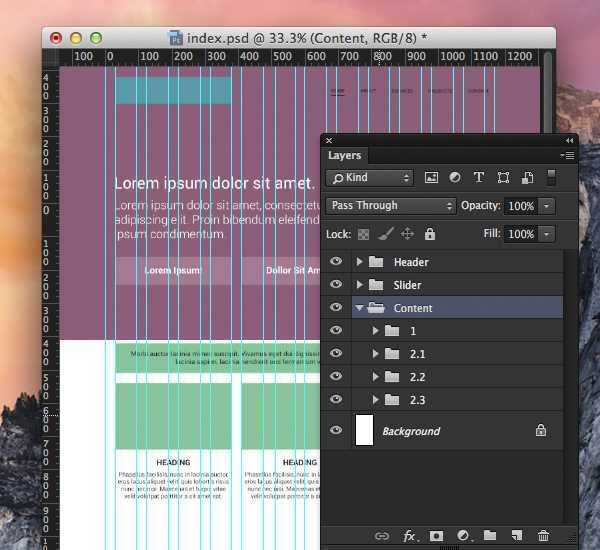Create a new adjustment layer
Viewport: 600px width, 550px height.
point(463,536)
